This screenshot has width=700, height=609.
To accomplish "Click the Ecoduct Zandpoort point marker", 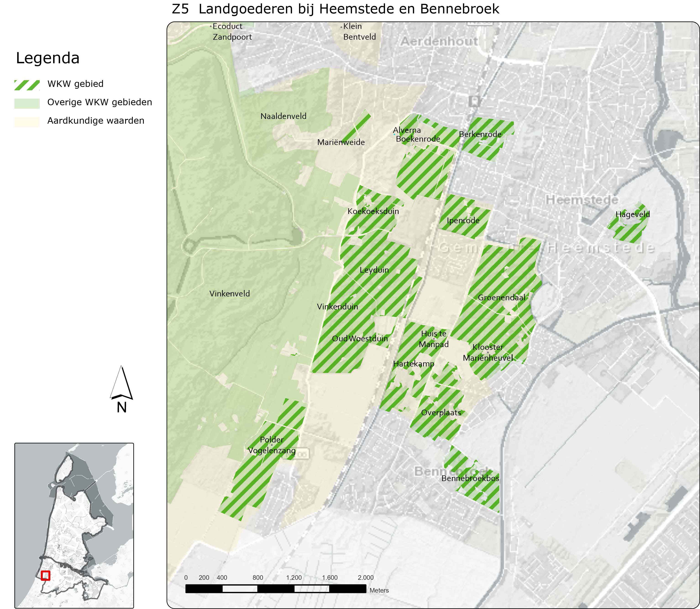I will [211, 26].
